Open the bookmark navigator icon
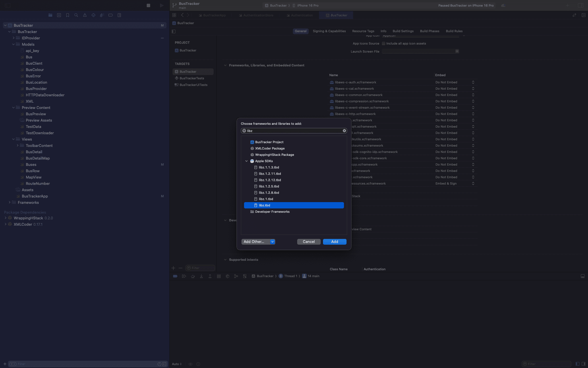This screenshot has height=368, width=588. (x=67, y=15)
